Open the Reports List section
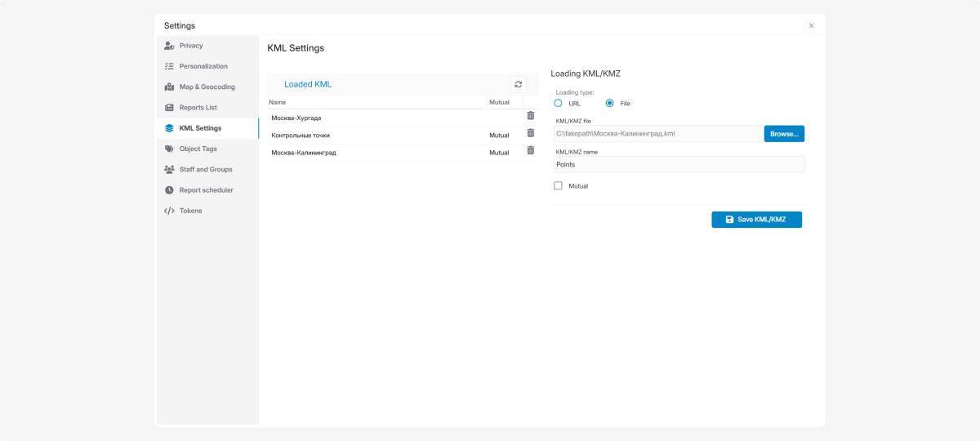980x441 pixels. tap(198, 108)
